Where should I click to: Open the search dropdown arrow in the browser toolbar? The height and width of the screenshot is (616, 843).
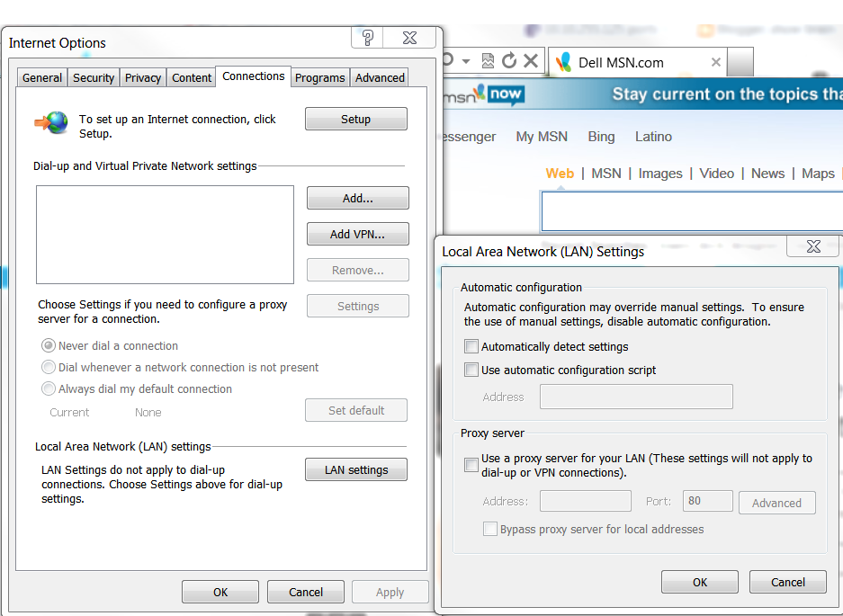[x=466, y=59]
